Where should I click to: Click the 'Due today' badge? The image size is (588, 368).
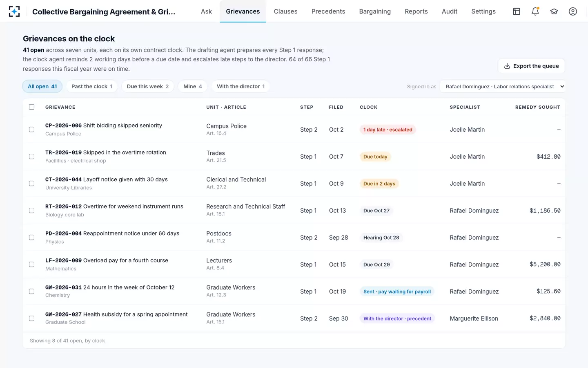coord(375,157)
